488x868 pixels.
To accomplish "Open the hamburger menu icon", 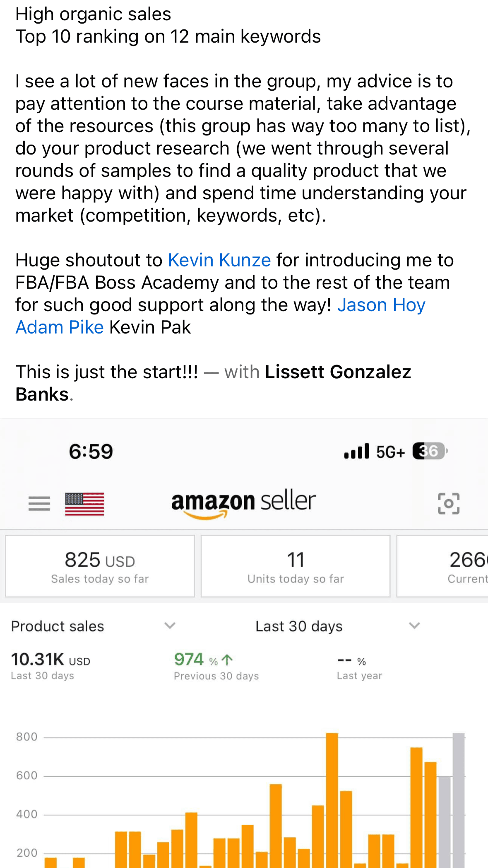I will [x=39, y=503].
